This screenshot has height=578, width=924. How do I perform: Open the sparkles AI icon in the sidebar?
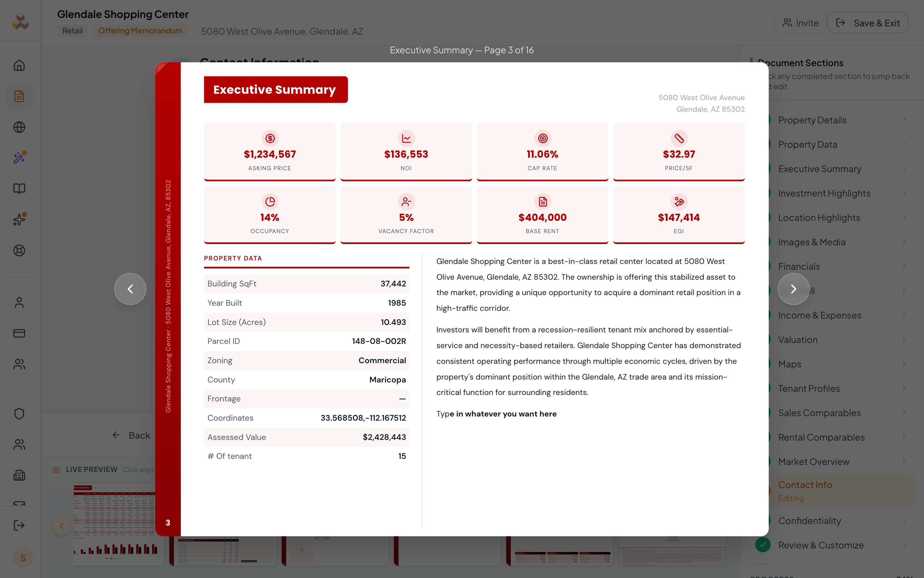click(19, 219)
